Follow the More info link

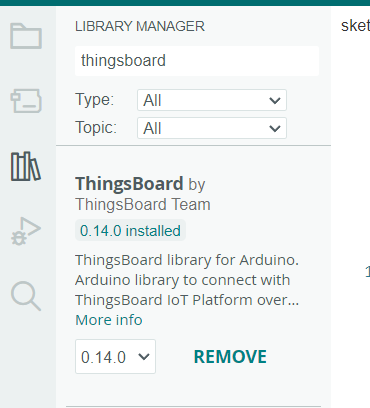pos(109,320)
